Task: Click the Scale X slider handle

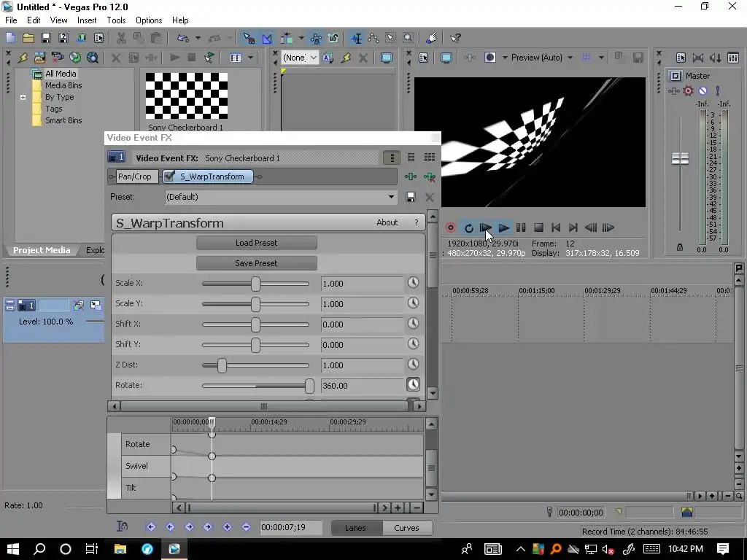Action: [x=256, y=284]
